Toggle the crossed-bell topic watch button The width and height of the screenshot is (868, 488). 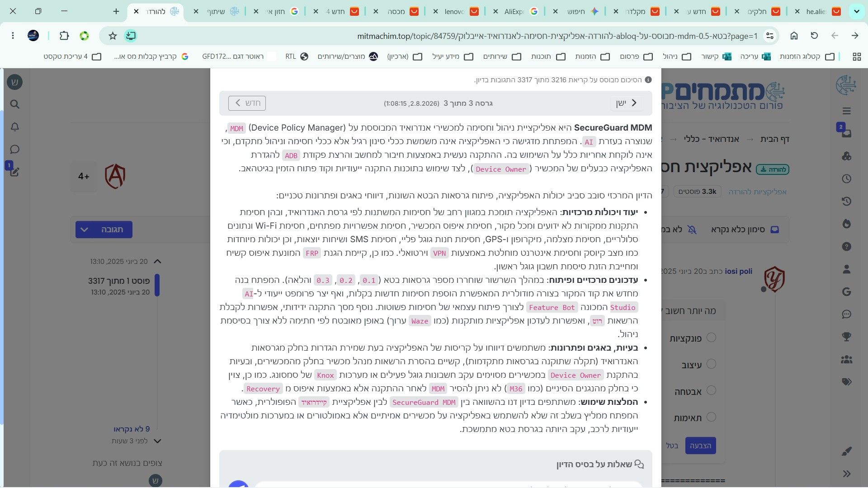(692, 230)
